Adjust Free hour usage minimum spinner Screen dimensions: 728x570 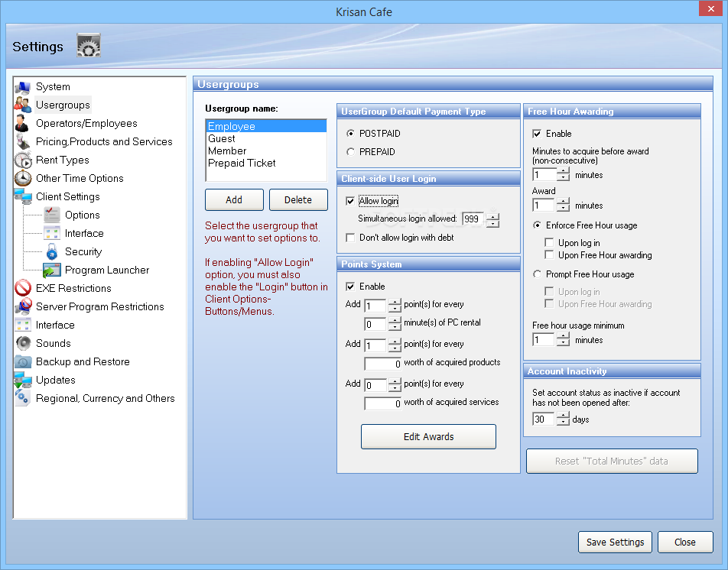point(563,339)
